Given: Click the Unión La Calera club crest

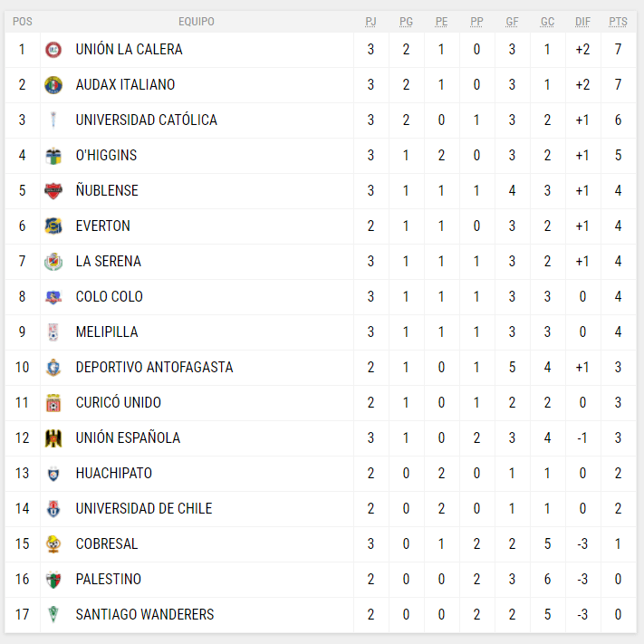Looking at the screenshot, I should click(53, 50).
